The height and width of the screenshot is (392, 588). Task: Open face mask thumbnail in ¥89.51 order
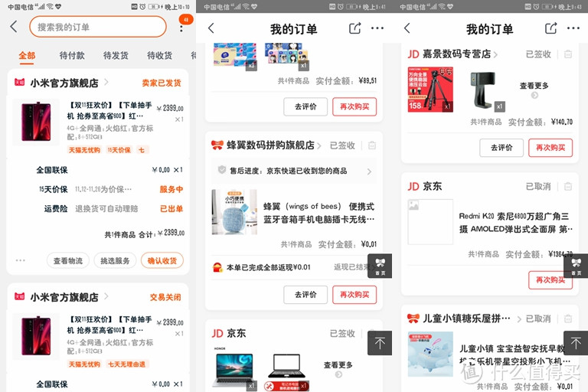tap(287, 56)
